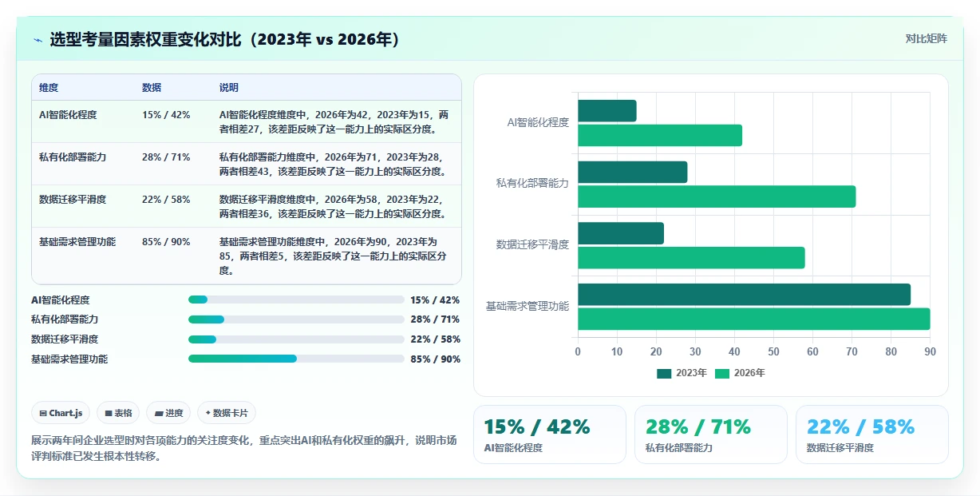980x496 pixels.
Task: Open the 22% / 58% 数据迁移平滑度 data card
Action: (872, 434)
